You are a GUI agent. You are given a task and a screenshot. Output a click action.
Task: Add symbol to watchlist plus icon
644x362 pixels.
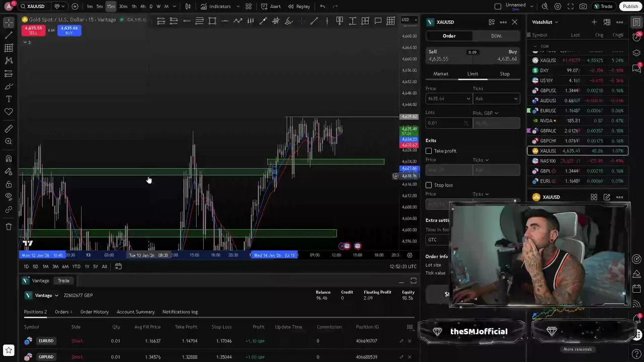pos(594,22)
